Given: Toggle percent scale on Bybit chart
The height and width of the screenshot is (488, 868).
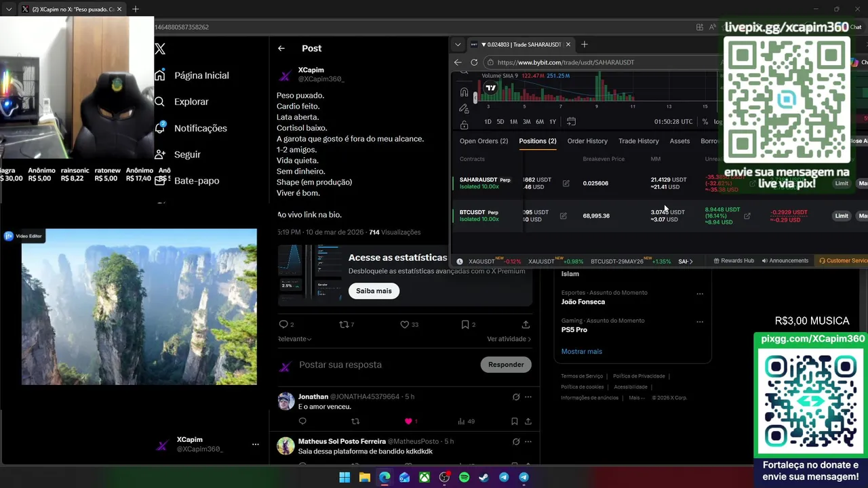Looking at the screenshot, I should [x=705, y=122].
